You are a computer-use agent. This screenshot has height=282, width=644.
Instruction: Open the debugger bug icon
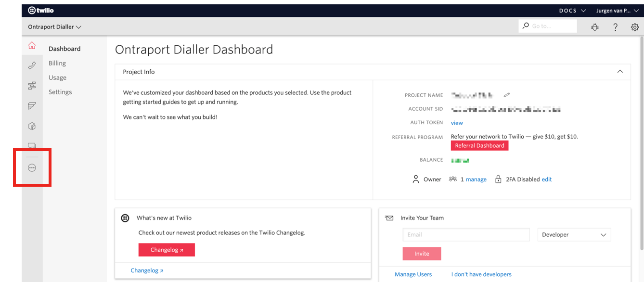pos(595,27)
